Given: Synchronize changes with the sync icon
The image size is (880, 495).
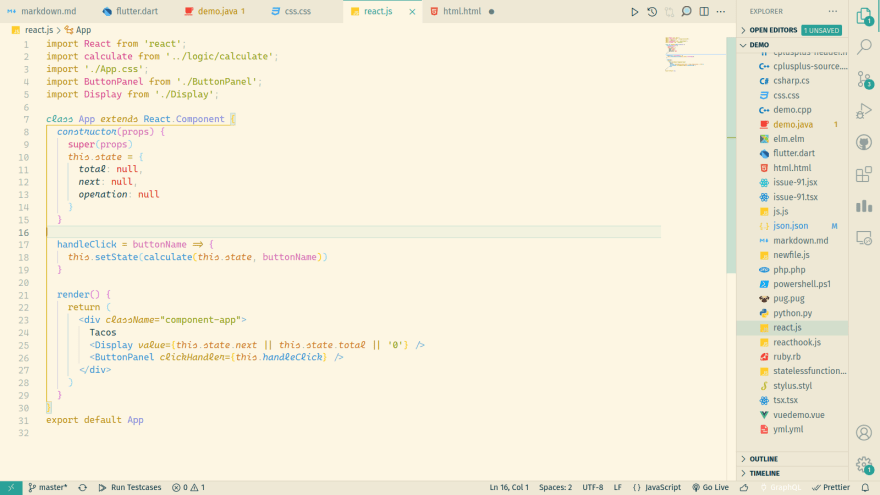Looking at the screenshot, I should (82, 487).
